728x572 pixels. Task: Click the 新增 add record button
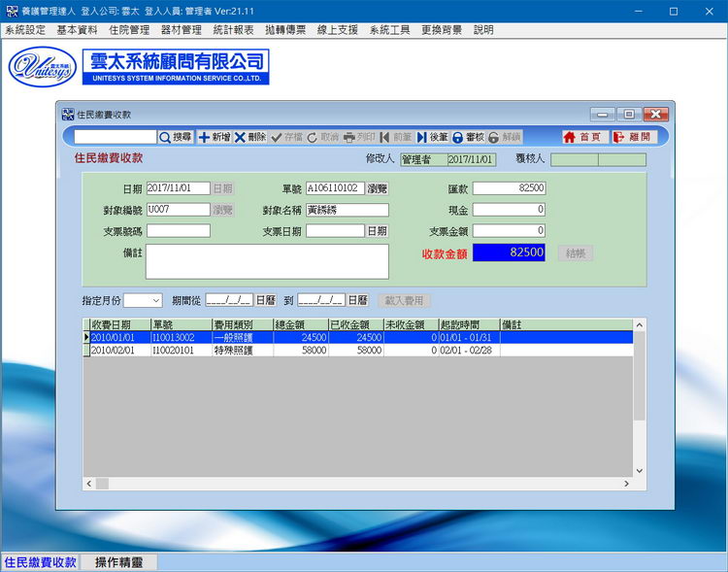coord(215,138)
